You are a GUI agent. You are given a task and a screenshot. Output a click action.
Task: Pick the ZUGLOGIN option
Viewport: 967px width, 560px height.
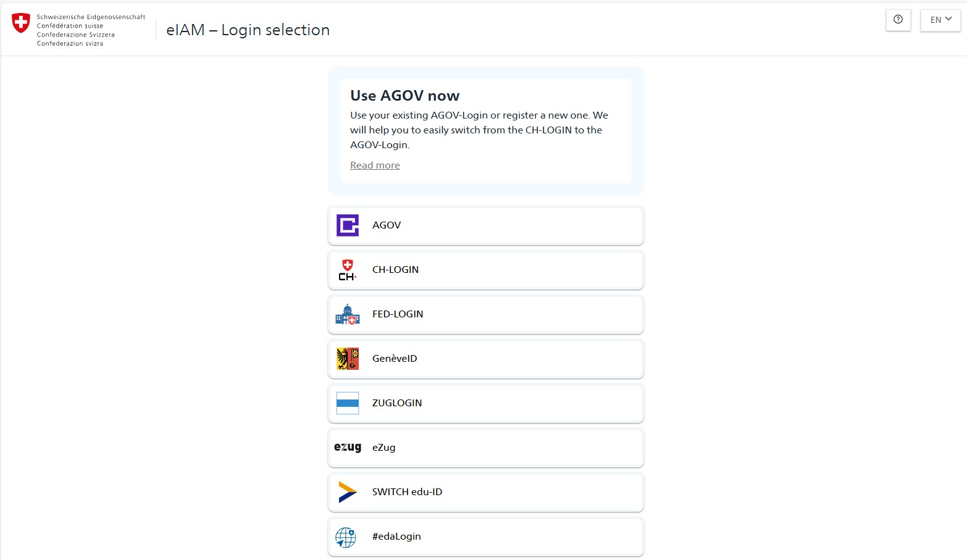pos(486,403)
